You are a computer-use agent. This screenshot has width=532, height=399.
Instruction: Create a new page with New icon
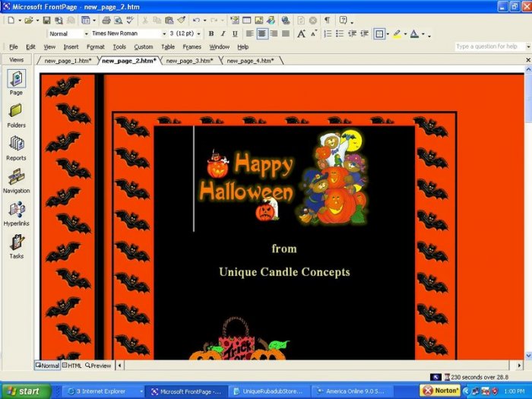click(11, 21)
